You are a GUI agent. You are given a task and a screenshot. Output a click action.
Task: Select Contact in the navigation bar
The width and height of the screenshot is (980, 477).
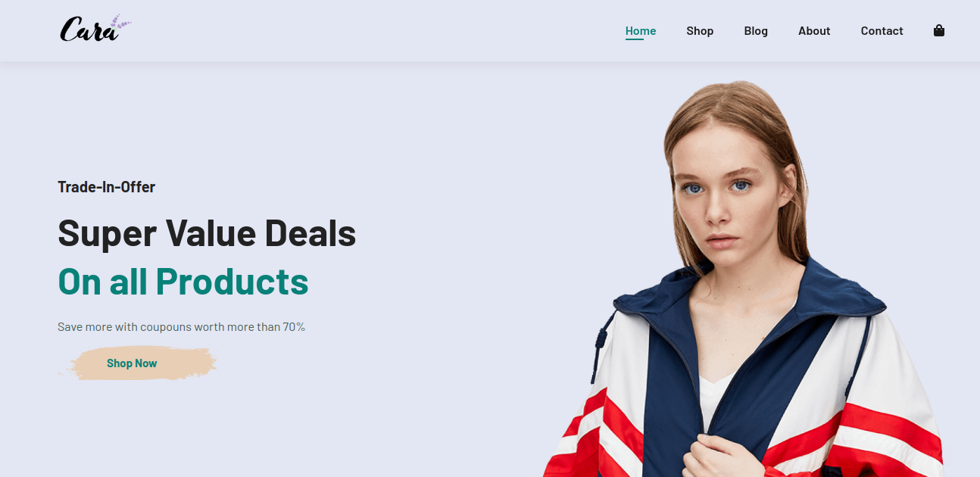(x=882, y=31)
